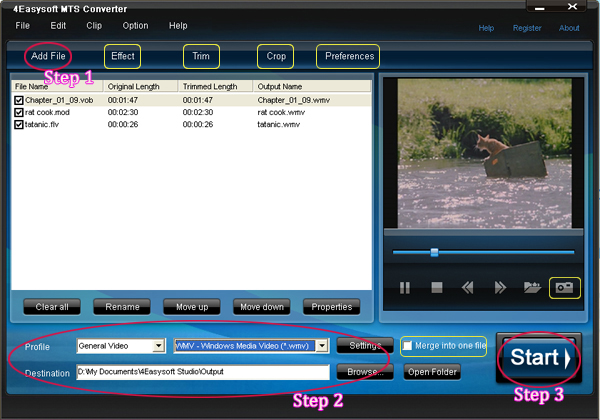Image resolution: width=600 pixels, height=420 pixels.
Task: Open profile Settings button
Action: pyautogui.click(x=365, y=346)
